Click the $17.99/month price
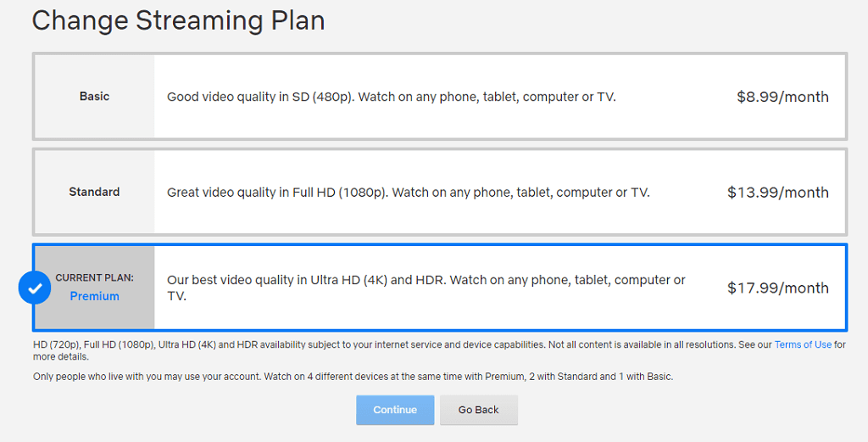 pyautogui.click(x=777, y=288)
